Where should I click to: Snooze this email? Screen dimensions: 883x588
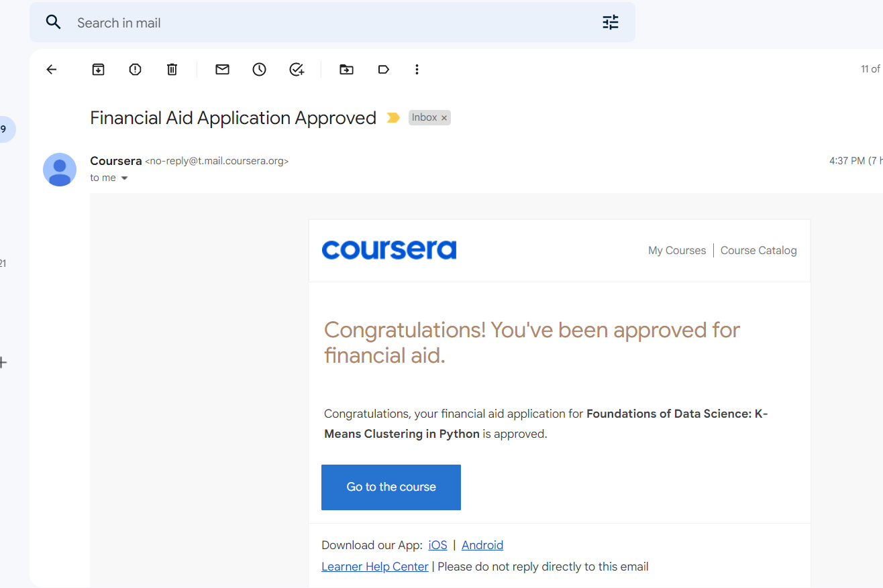259,69
